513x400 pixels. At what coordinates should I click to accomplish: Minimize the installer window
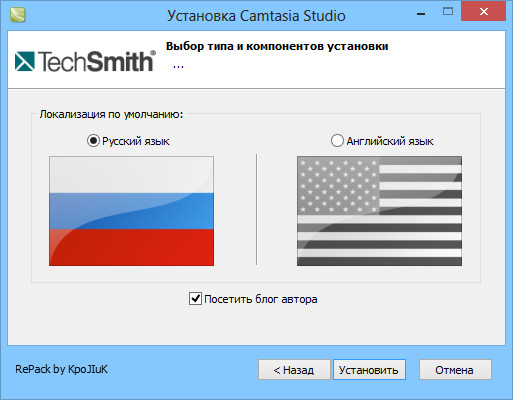[421, 14]
